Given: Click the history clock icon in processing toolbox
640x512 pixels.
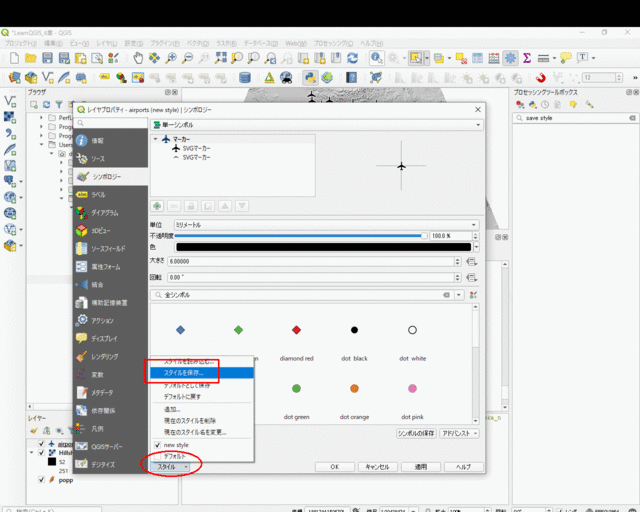Looking at the screenshot, I should tap(545, 105).
